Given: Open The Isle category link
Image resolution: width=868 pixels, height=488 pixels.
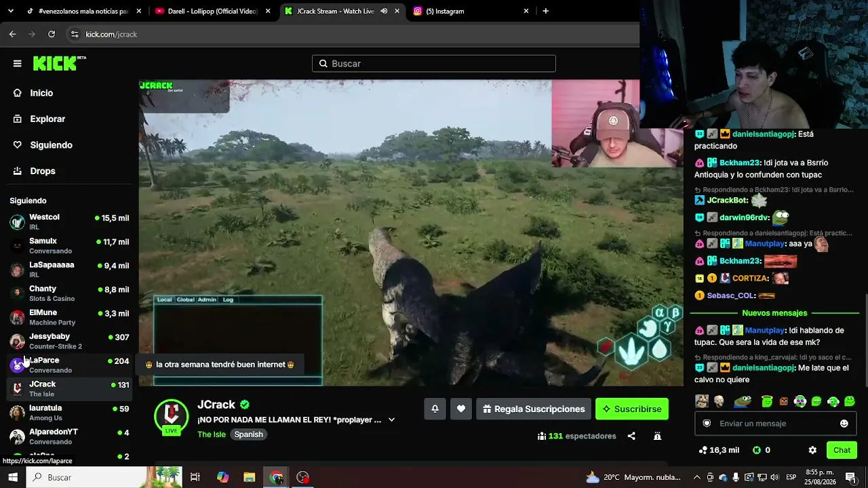Looking at the screenshot, I should [212, 434].
